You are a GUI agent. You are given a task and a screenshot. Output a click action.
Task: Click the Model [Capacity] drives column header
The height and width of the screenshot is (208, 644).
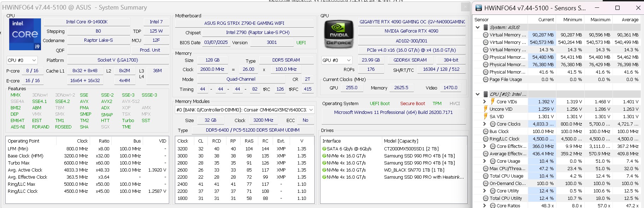[424, 141]
